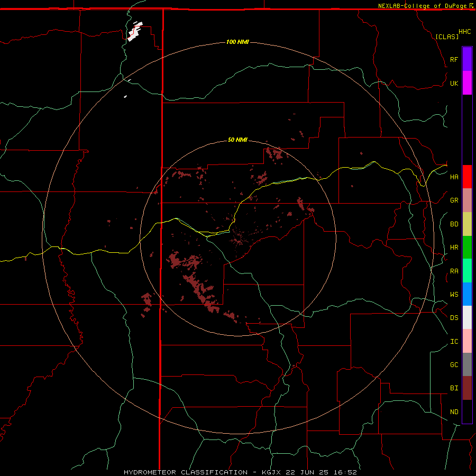
Task: Click the 'WS' legend label
Action: point(454,294)
